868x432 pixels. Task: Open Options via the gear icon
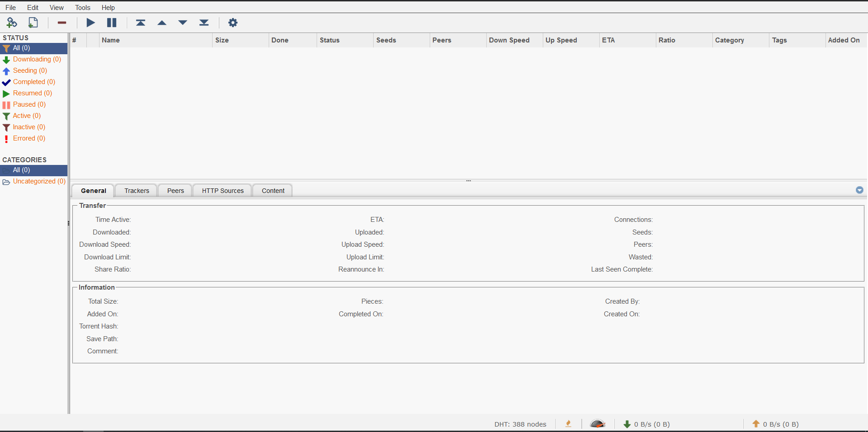[232, 23]
